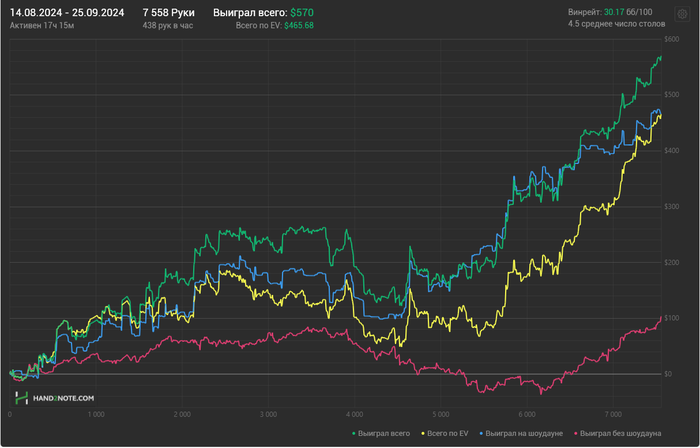The height and width of the screenshot is (448, 700).
Task: Click the '438 рук в час' stat
Action: pos(168,25)
